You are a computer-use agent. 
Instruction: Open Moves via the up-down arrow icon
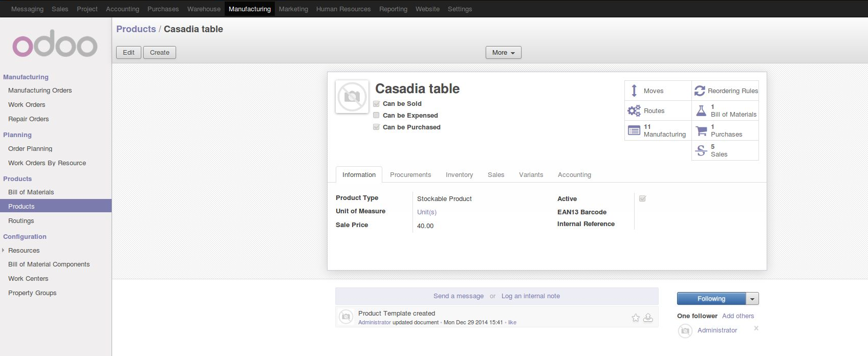tap(634, 91)
